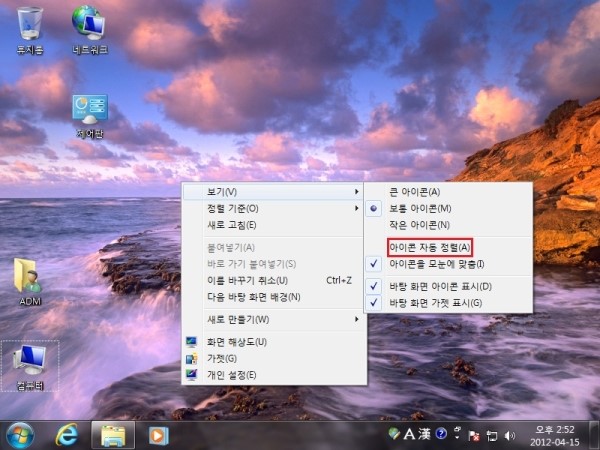This screenshot has height=450, width=600.
Task: Open the Network (네트워크) desktop icon
Action: tap(90, 25)
